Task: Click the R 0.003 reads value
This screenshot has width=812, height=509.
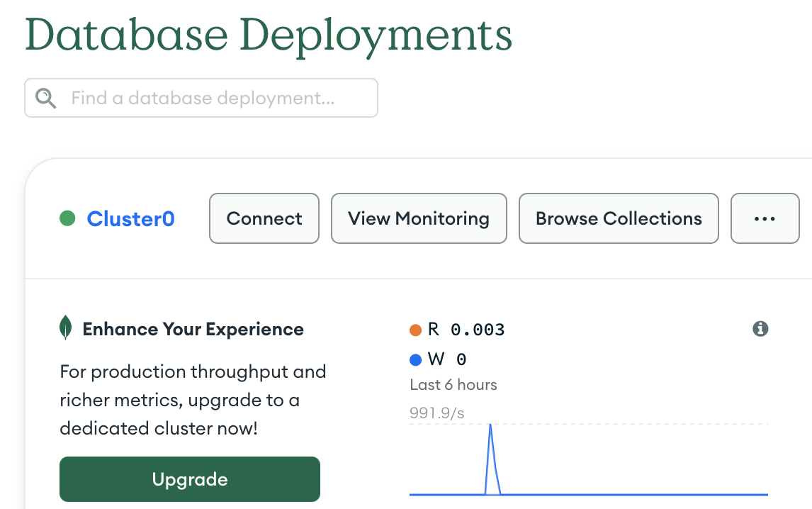Action: click(466, 330)
